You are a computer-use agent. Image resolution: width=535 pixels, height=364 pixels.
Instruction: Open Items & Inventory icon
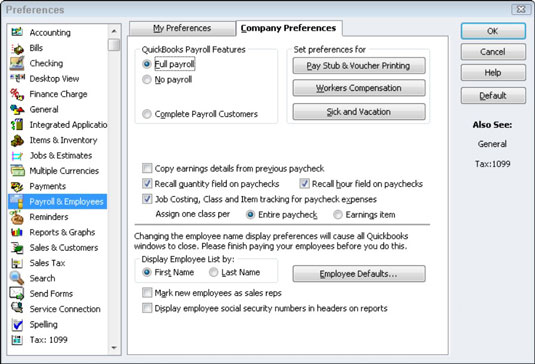[17, 140]
